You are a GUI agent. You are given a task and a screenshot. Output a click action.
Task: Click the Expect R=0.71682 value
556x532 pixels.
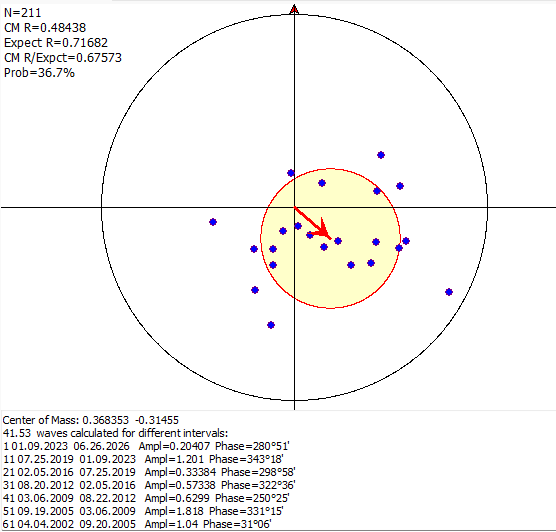(56, 43)
